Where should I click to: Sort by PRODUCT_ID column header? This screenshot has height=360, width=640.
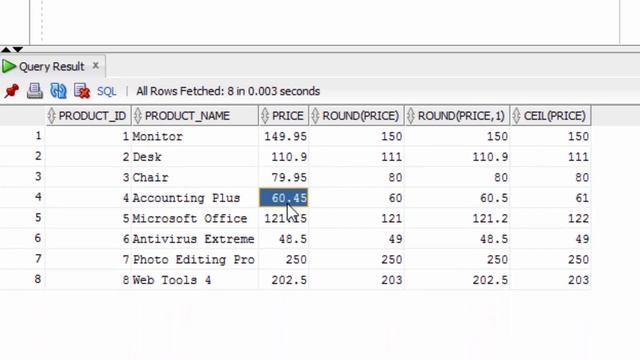pyautogui.click(x=88, y=116)
